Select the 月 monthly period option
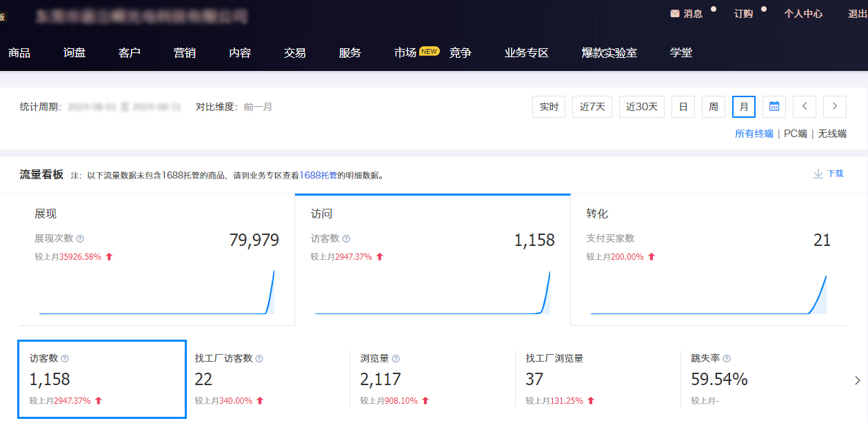The width and height of the screenshot is (868, 423). coord(744,107)
